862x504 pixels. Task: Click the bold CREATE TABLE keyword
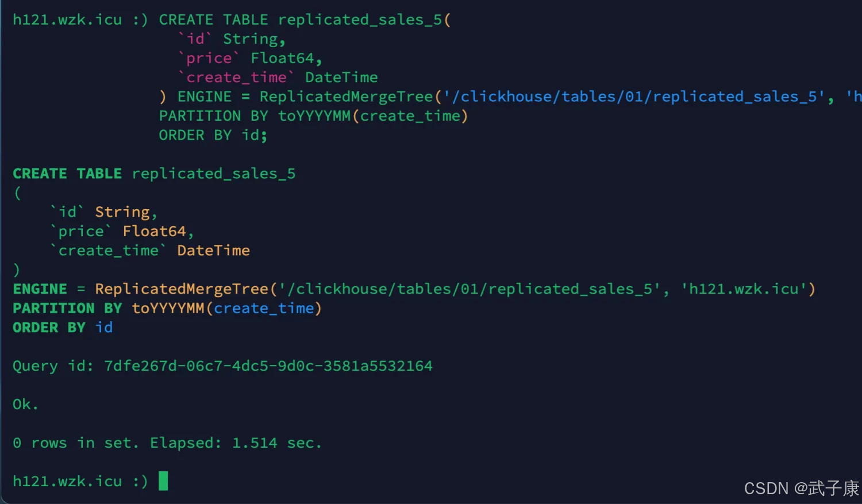tap(67, 174)
